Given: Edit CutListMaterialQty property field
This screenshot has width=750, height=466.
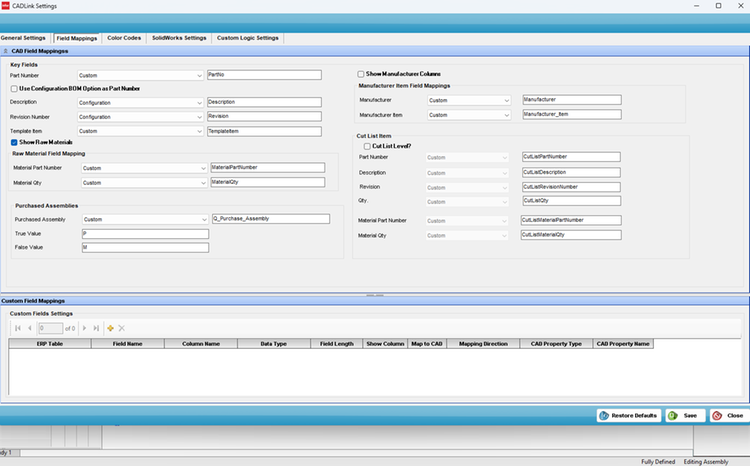Looking at the screenshot, I should click(x=571, y=235).
